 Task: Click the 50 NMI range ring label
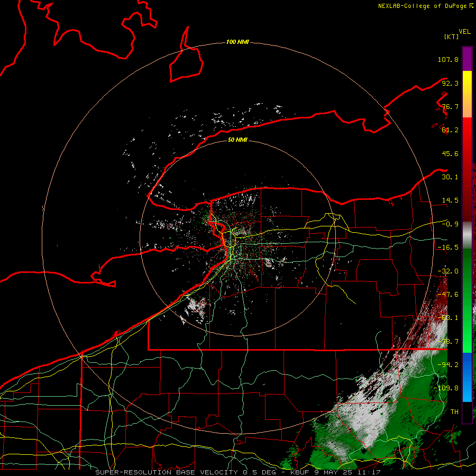click(237, 140)
